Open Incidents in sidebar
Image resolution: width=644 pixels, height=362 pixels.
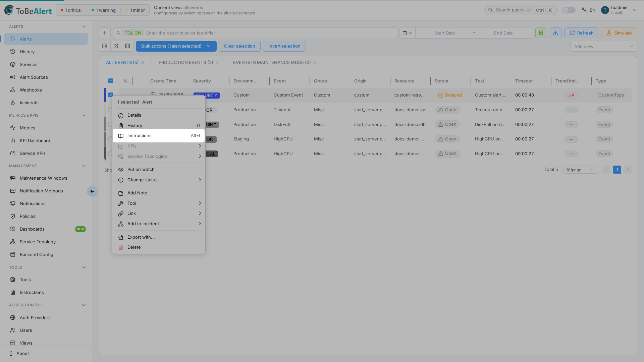[x=46, y=103]
